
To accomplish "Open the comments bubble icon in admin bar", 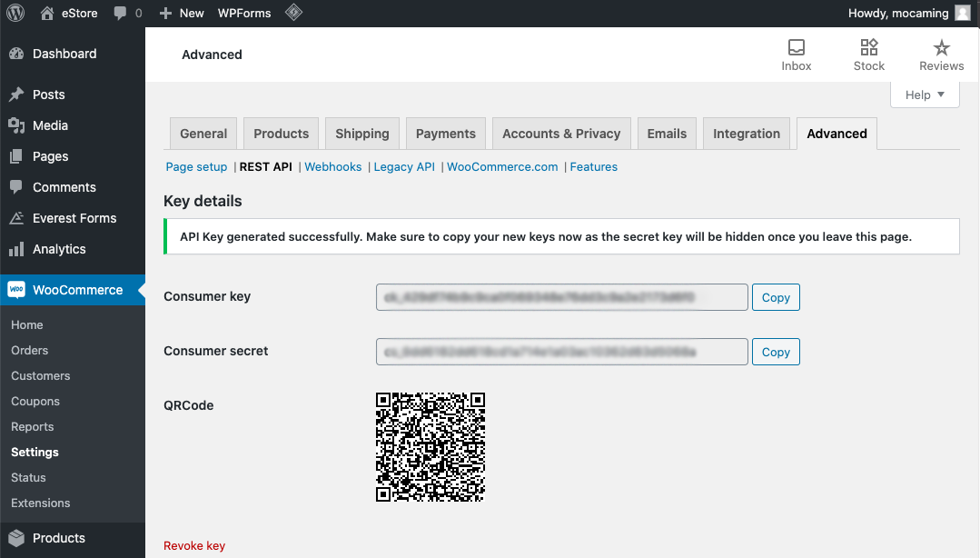I will [x=120, y=13].
